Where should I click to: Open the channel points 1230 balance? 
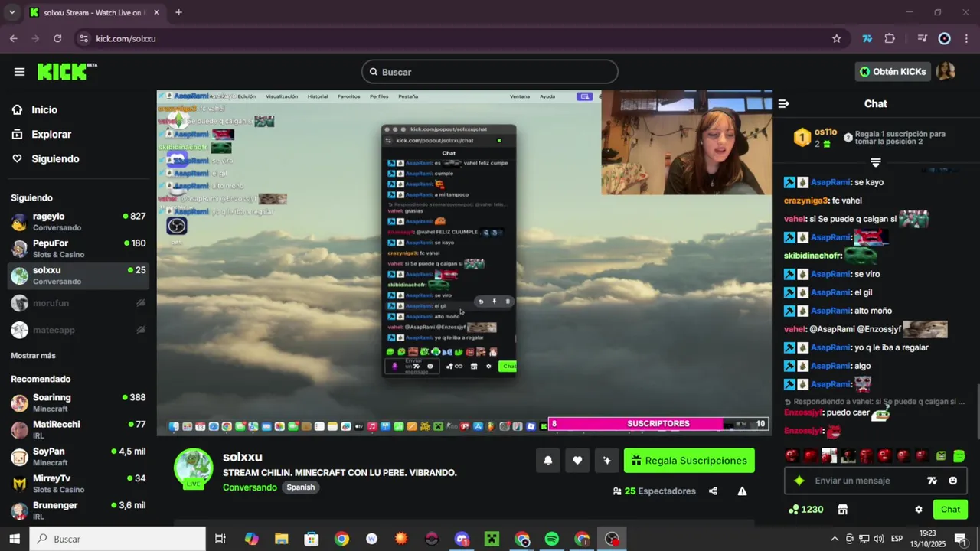tap(806, 510)
